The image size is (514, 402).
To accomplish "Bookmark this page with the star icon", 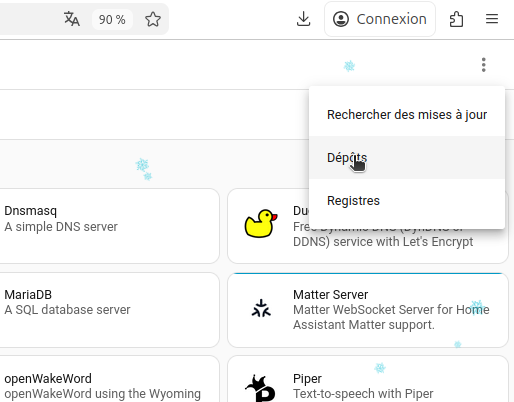I will tap(153, 19).
